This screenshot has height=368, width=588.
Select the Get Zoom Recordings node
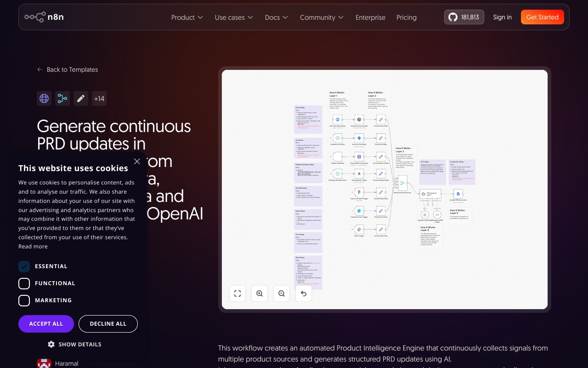pyautogui.click(x=337, y=120)
